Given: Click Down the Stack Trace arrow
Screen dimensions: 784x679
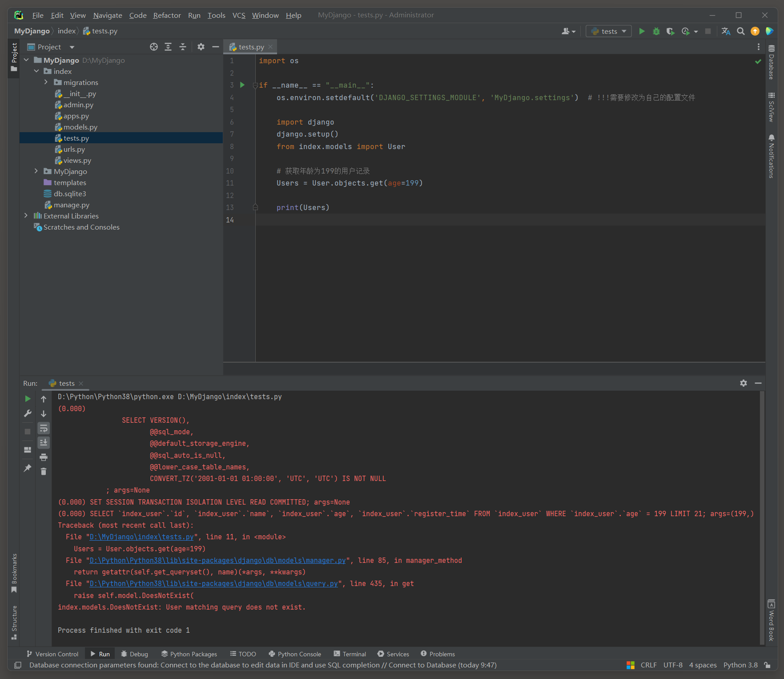Looking at the screenshot, I should click(44, 414).
